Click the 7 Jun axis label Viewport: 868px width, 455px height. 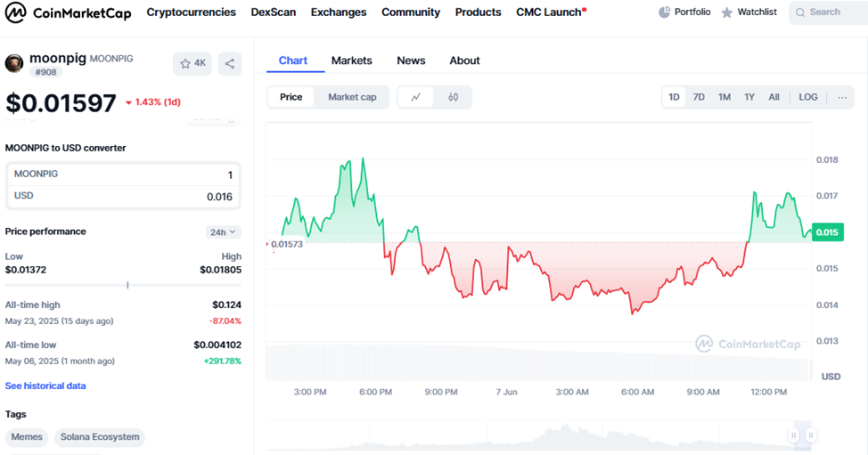(x=506, y=392)
